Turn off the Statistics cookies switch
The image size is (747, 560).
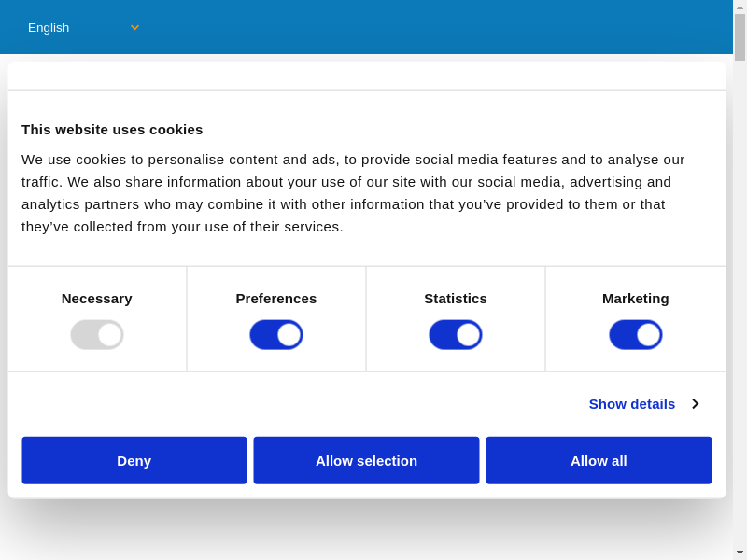pos(456,335)
